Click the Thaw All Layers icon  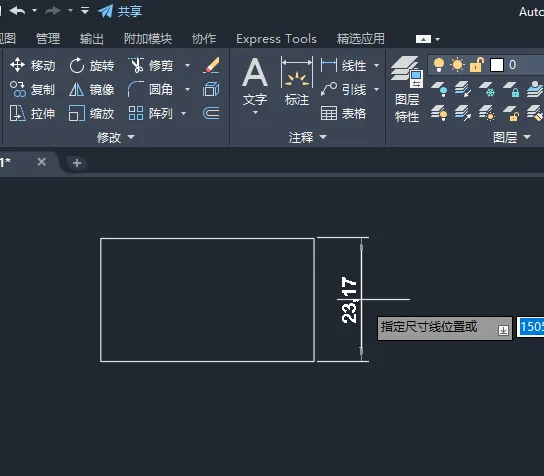pyautogui.click(x=487, y=113)
